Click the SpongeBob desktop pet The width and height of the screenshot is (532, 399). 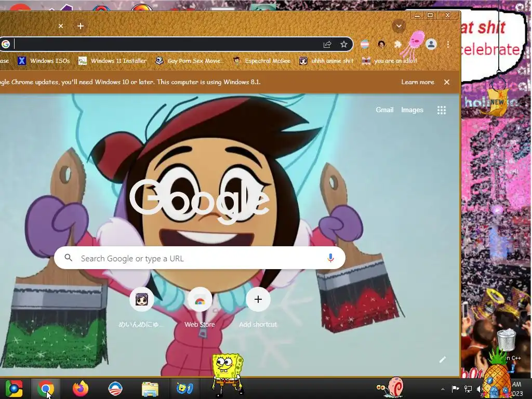pyautogui.click(x=228, y=375)
